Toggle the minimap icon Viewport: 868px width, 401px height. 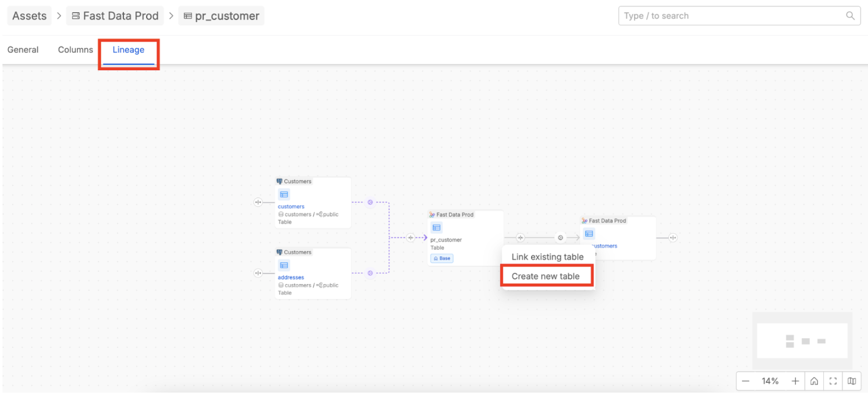(852, 381)
